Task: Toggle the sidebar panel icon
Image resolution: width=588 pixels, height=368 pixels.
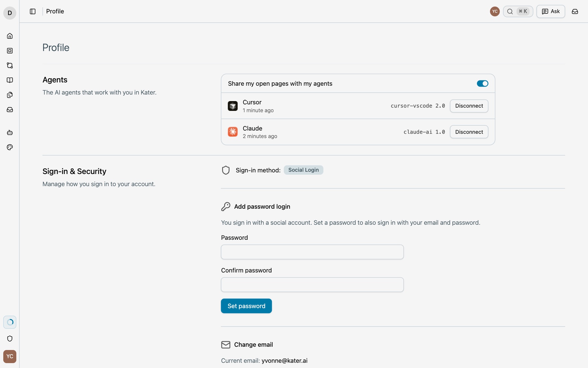Action: pos(33,11)
